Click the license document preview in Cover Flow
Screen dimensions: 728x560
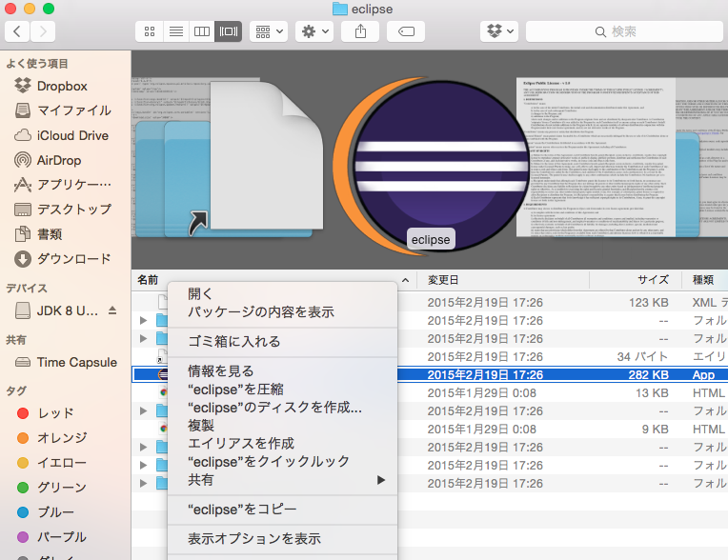[596, 157]
